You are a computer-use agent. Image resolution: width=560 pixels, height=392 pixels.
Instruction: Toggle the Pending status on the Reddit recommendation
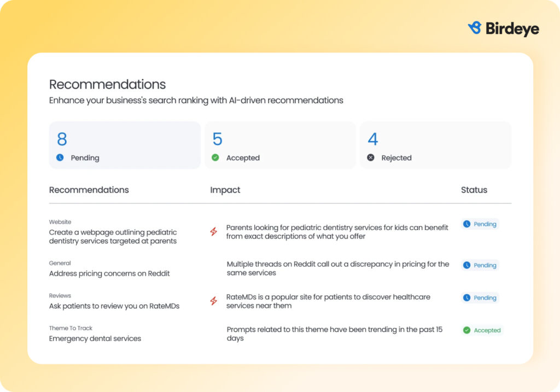tap(480, 265)
